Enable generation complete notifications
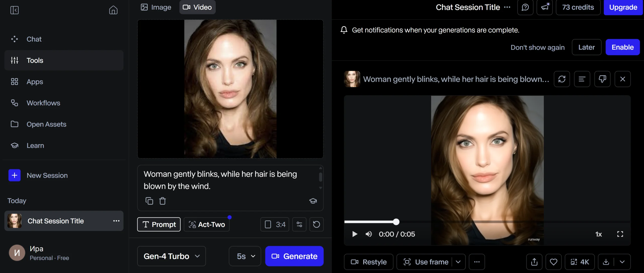644x273 pixels. (622, 47)
